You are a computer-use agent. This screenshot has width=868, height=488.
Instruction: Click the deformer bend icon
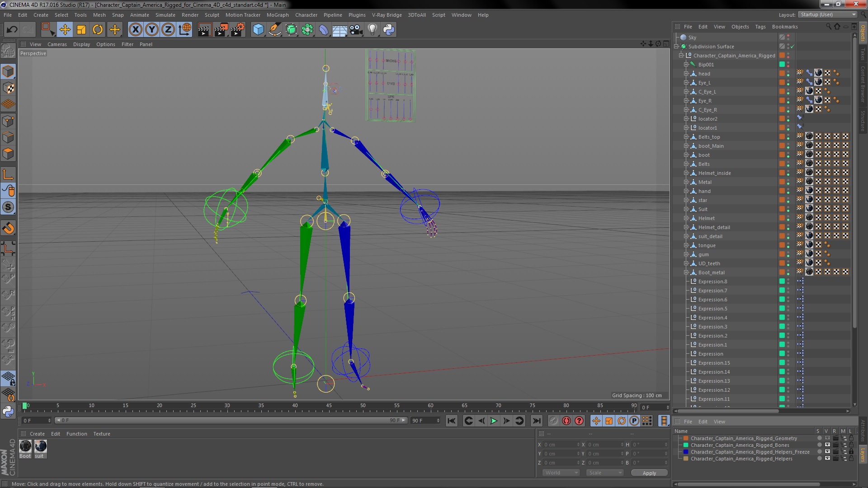[x=324, y=30]
